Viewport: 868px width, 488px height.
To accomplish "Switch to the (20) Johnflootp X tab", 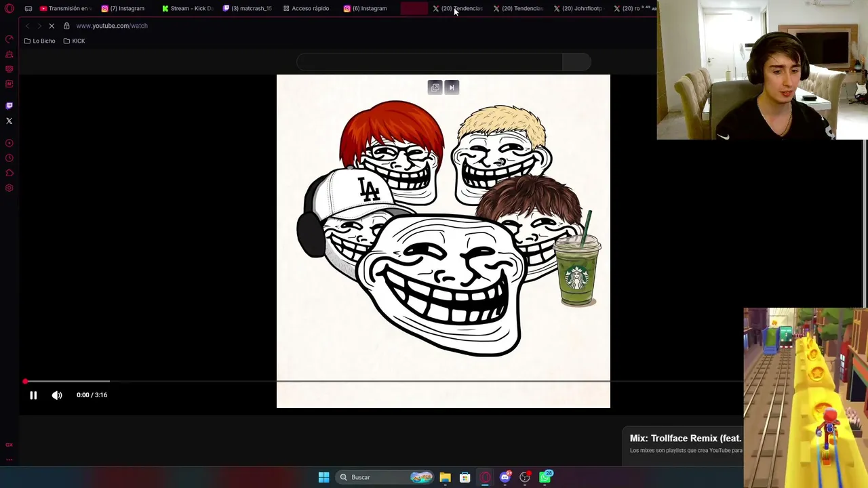I will [578, 8].
